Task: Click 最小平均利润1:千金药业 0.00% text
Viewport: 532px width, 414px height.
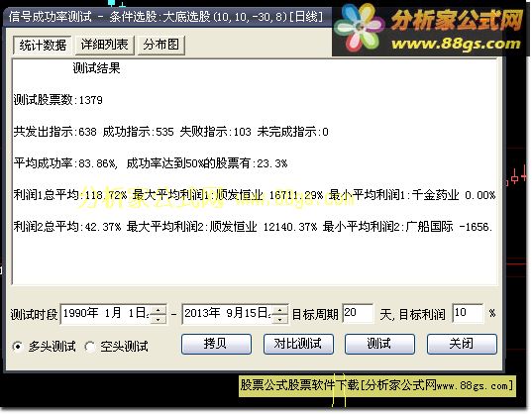Action: [x=412, y=195]
